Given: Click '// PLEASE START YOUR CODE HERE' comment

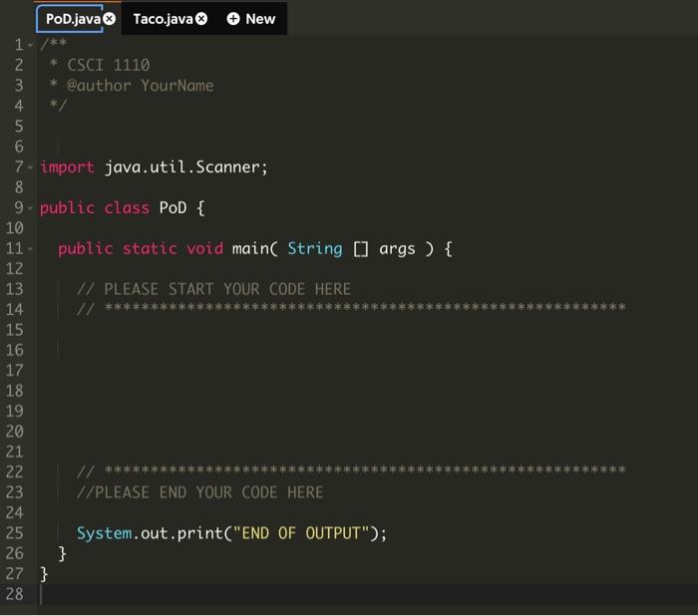Looking at the screenshot, I should 213,289.
